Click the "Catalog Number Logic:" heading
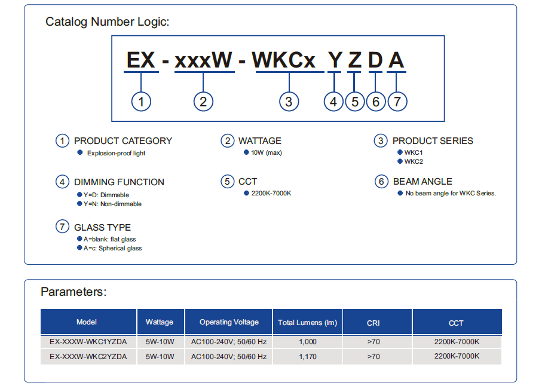This screenshot has height=392, width=542. click(107, 22)
